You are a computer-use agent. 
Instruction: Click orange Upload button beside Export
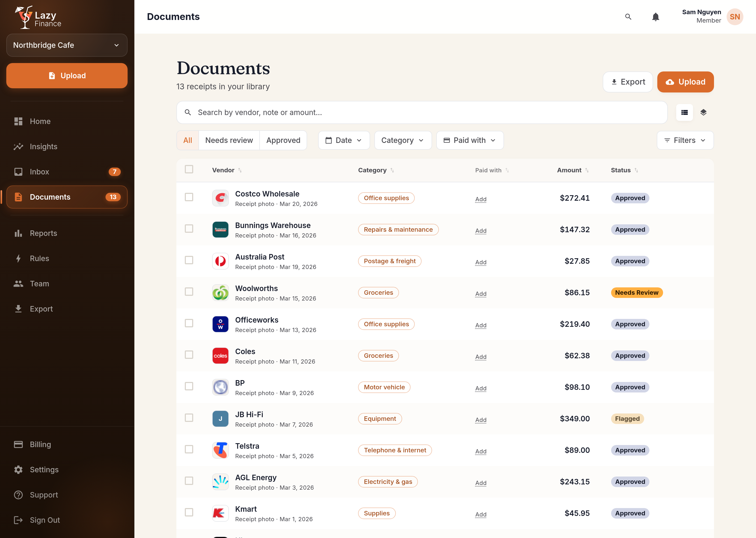coord(685,82)
